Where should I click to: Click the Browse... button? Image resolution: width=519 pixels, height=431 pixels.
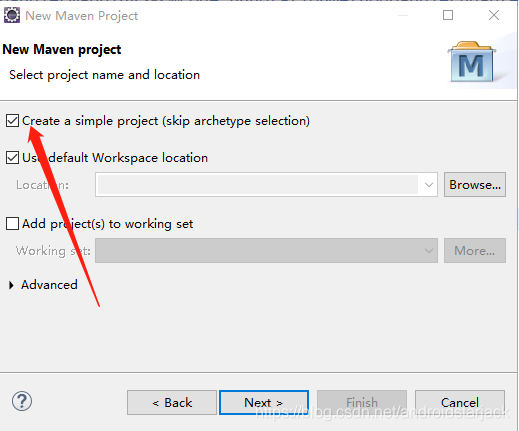[x=475, y=184]
